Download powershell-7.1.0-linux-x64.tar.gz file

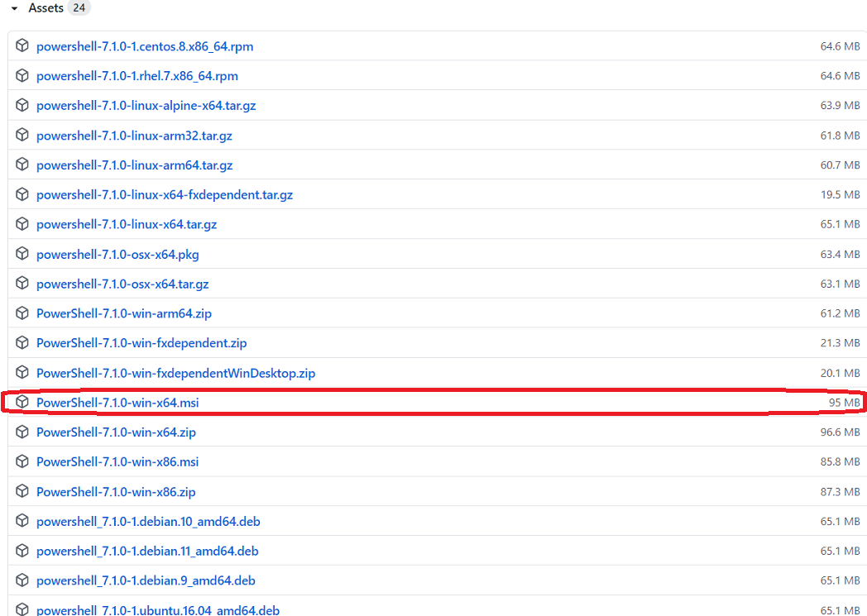127,225
